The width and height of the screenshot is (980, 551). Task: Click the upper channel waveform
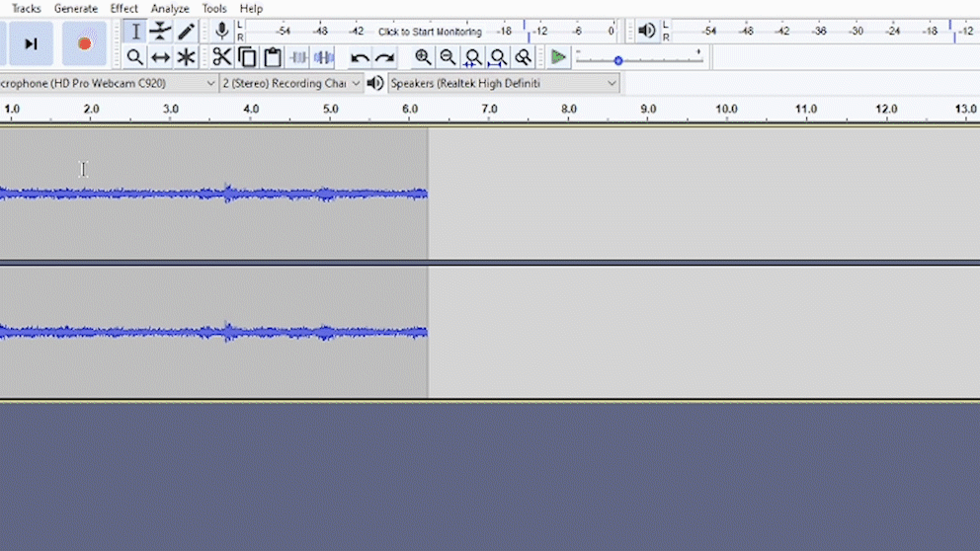pos(213,194)
